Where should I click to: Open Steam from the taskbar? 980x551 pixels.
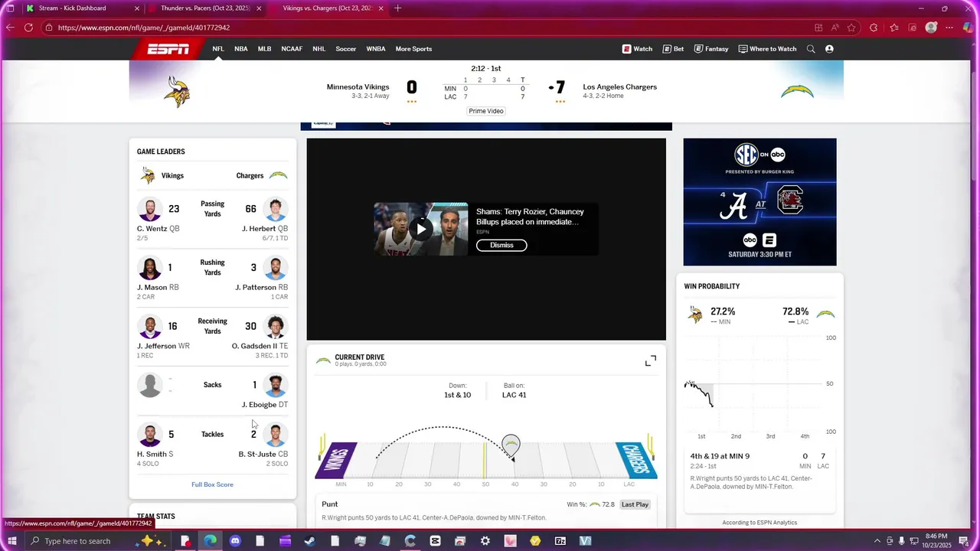[310, 541]
